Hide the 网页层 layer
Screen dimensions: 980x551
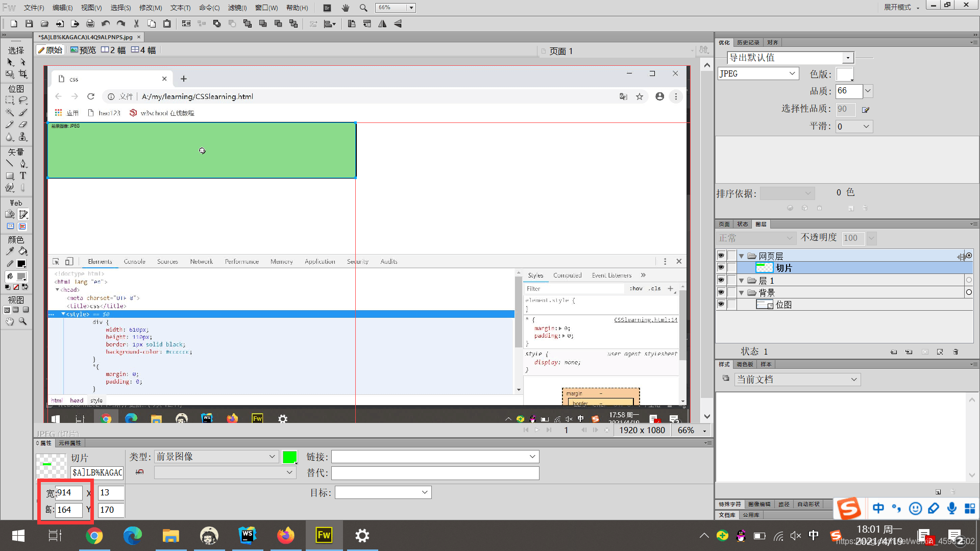click(721, 256)
